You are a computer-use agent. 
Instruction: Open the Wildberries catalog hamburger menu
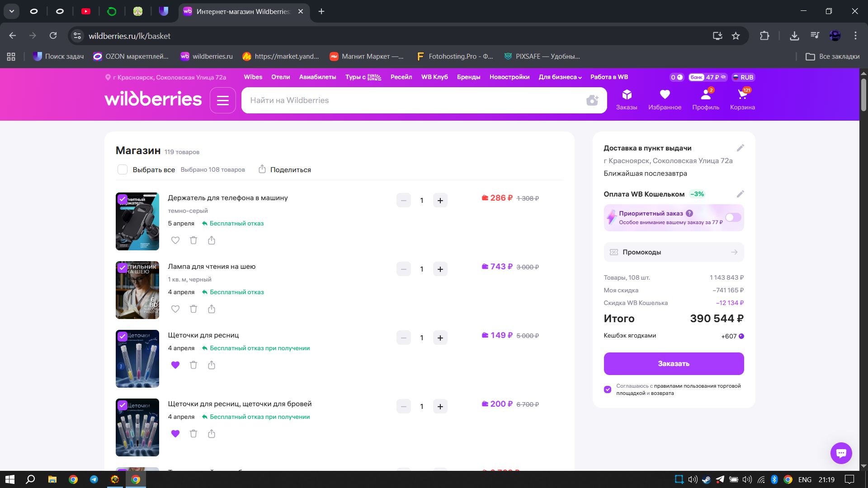[x=222, y=100]
